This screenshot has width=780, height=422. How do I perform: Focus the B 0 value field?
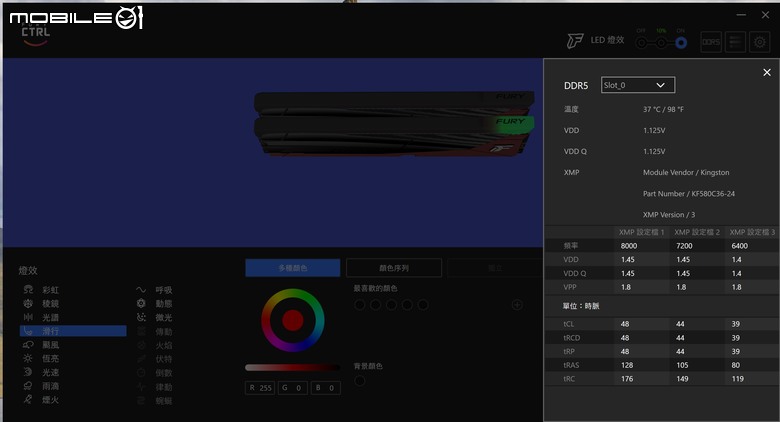(x=325, y=388)
